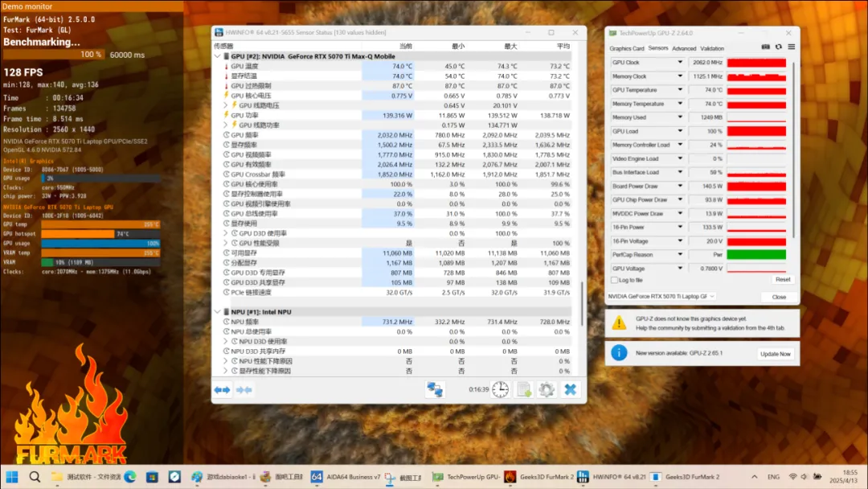Click the HWiNFO sensor list vertical scrollbar
Image resolution: width=868 pixels, height=489 pixels.
tap(582, 304)
